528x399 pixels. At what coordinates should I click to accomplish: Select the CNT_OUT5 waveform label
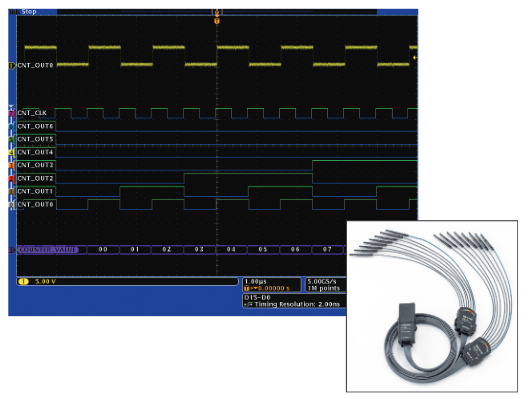click(x=35, y=139)
